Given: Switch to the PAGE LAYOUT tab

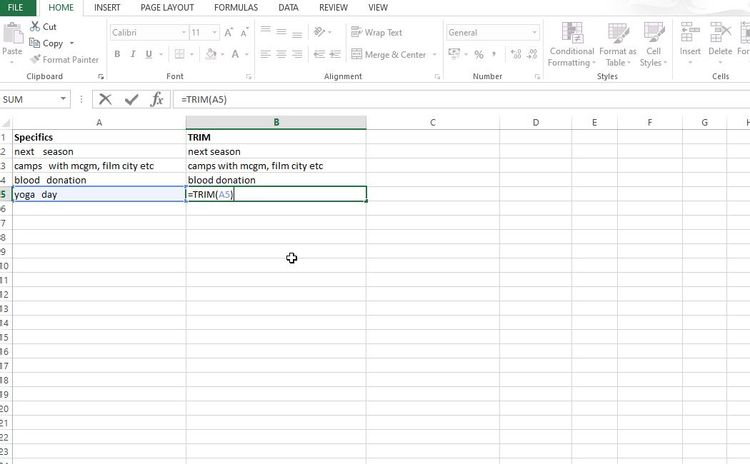Looking at the screenshot, I should [167, 8].
